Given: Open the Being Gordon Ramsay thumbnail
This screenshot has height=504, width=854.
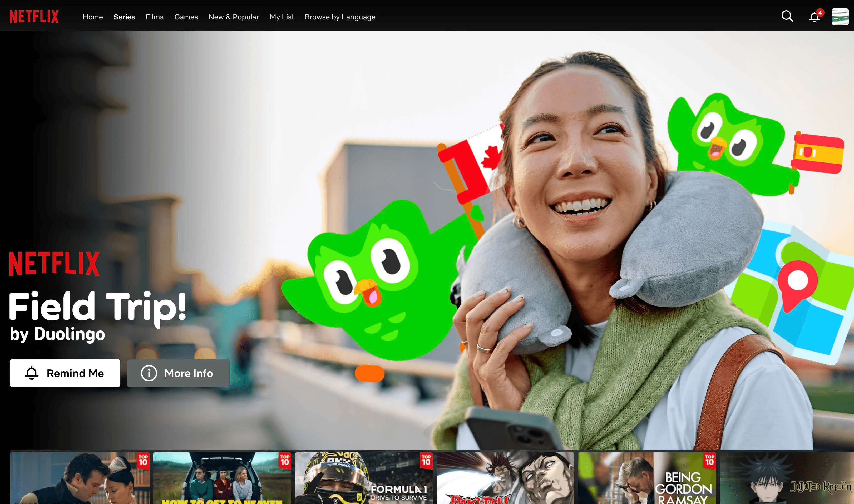Looking at the screenshot, I should click(647, 478).
